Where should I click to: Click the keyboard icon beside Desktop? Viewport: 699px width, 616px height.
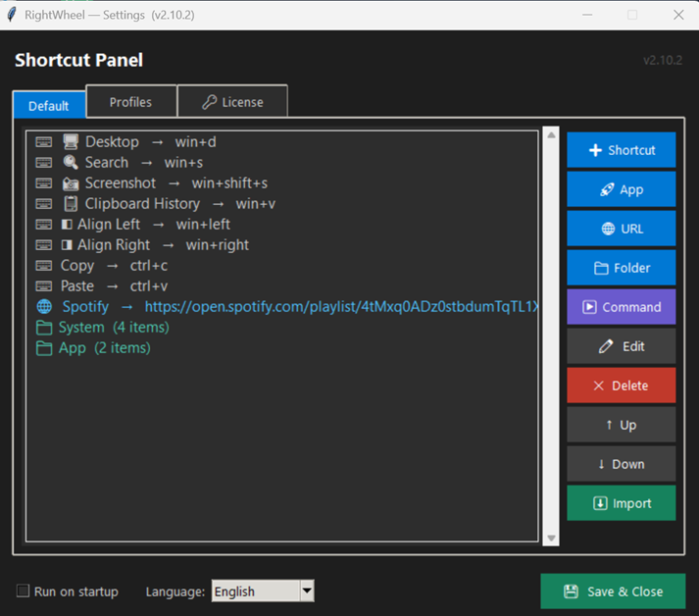point(44,142)
